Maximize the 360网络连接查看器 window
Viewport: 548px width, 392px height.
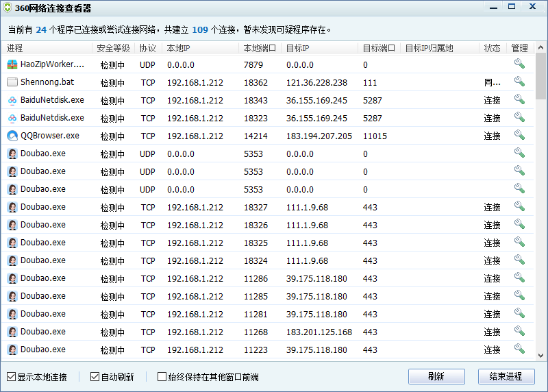click(x=512, y=7)
